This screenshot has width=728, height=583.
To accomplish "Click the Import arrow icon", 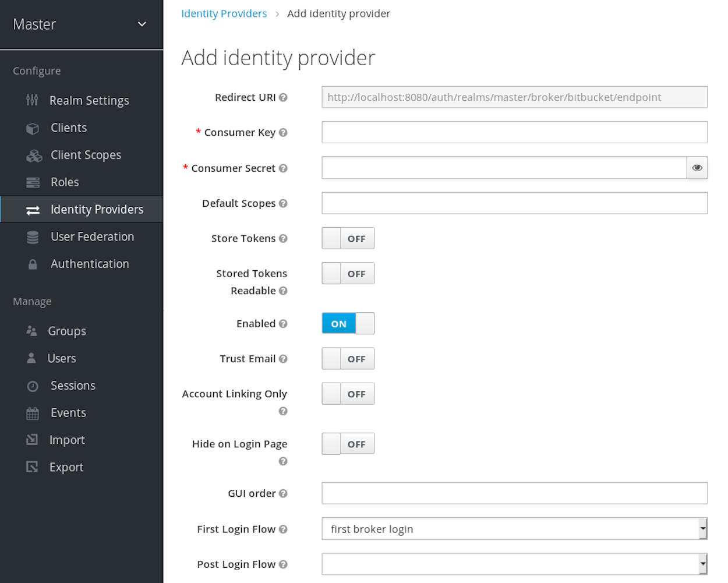I will (32, 440).
